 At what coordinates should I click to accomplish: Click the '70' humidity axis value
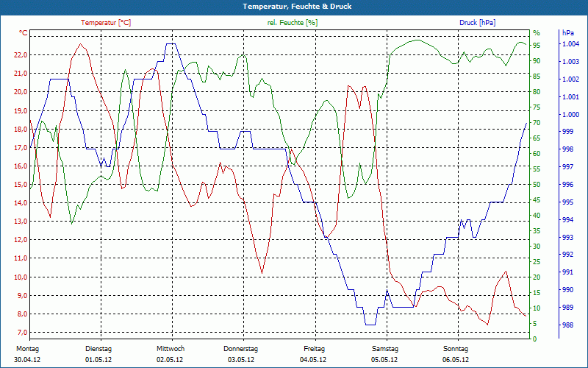(537, 122)
